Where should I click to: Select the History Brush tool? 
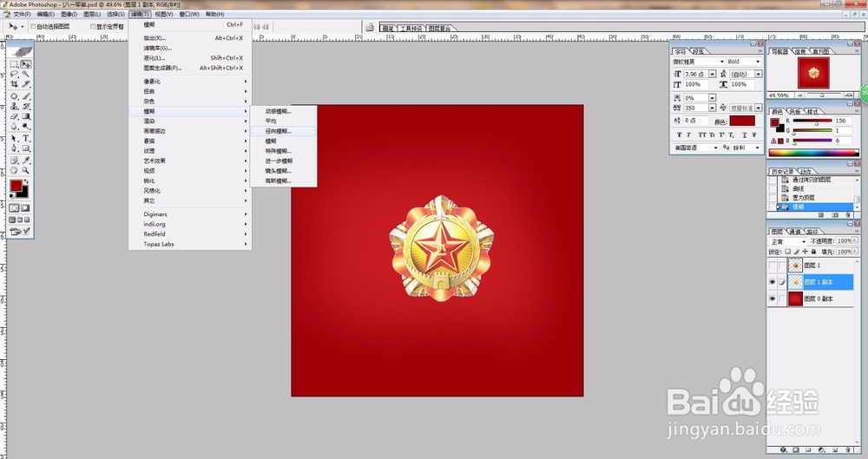[x=25, y=107]
